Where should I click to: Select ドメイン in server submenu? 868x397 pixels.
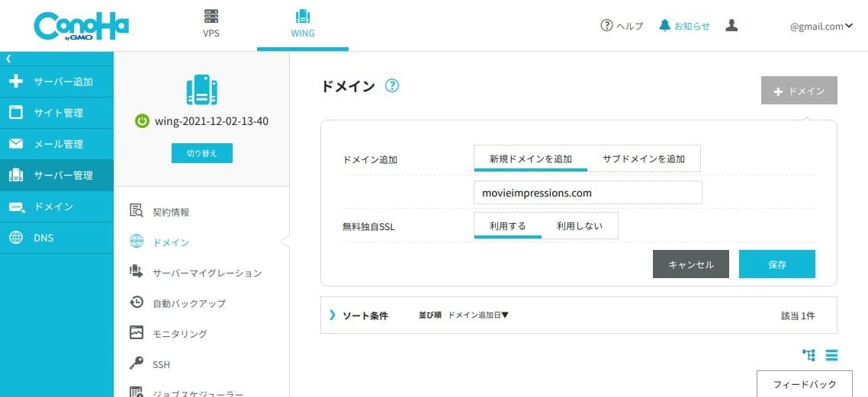click(x=171, y=243)
